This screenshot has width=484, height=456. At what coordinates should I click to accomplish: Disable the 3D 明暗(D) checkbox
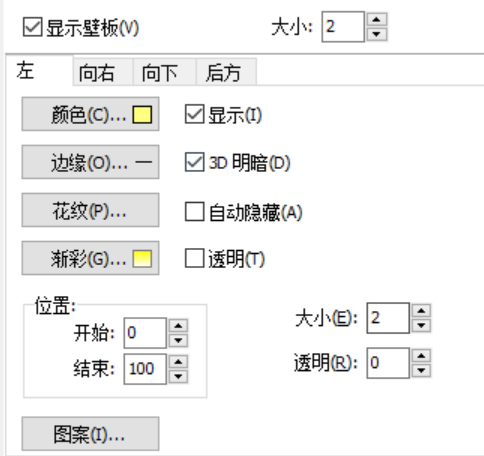[x=194, y=162]
